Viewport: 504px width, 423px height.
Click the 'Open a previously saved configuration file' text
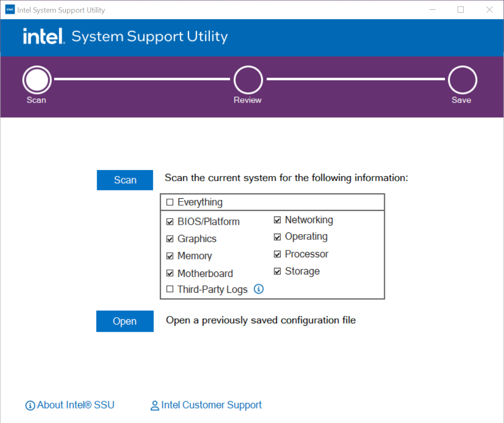tap(261, 320)
